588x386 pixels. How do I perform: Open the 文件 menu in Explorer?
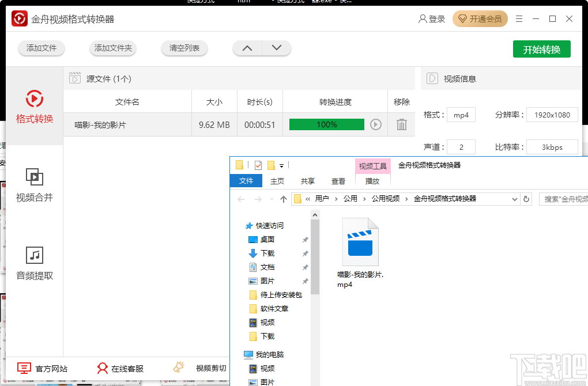(246, 180)
